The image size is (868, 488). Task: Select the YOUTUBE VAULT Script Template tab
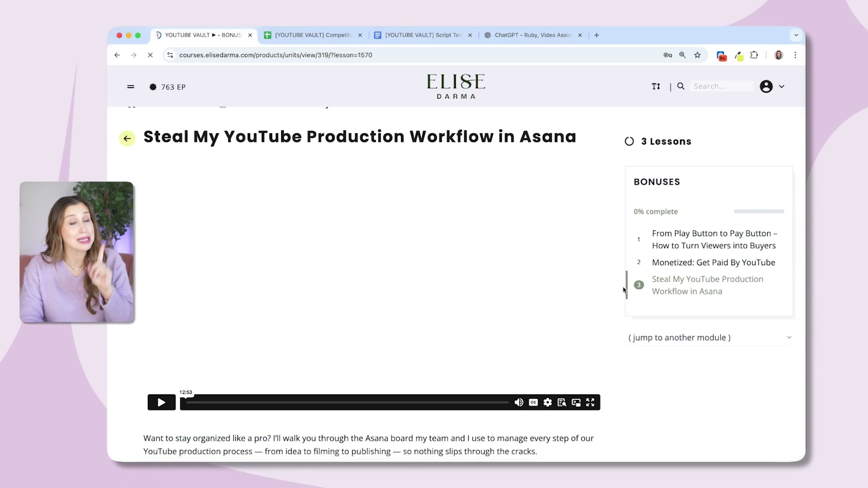(x=420, y=35)
